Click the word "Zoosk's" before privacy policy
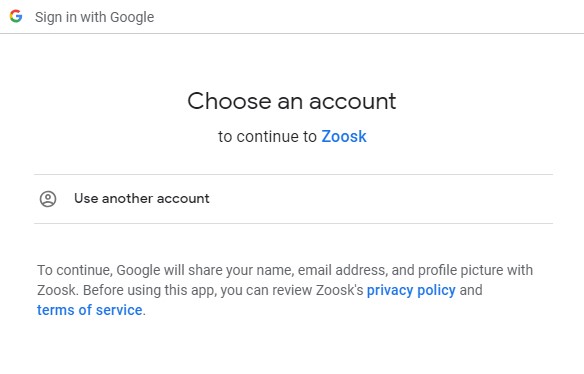584x374 pixels. click(x=339, y=290)
